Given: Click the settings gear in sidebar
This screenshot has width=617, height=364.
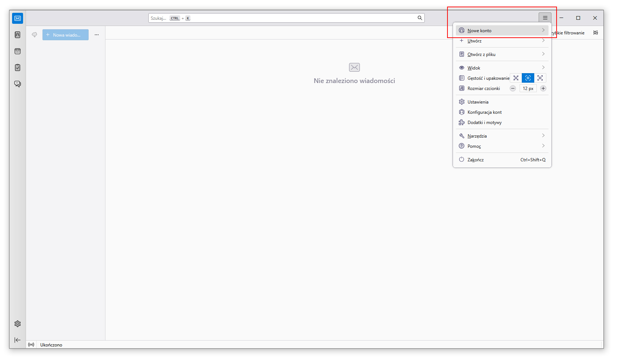Looking at the screenshot, I should click(x=18, y=324).
